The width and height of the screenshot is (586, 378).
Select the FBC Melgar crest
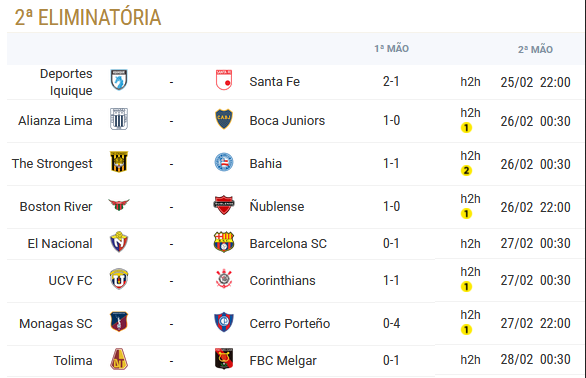224,359
